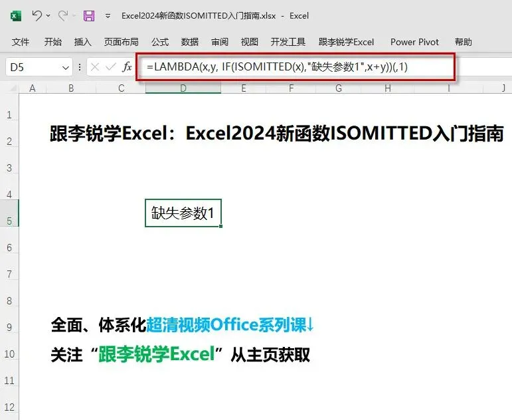The width and height of the screenshot is (512, 420).
Task: Click the fill handle of cell D5
Action: click(221, 226)
